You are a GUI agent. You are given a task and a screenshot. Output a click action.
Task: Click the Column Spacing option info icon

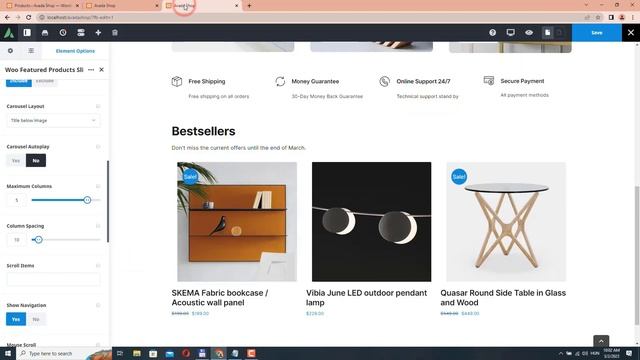[x=98, y=226]
